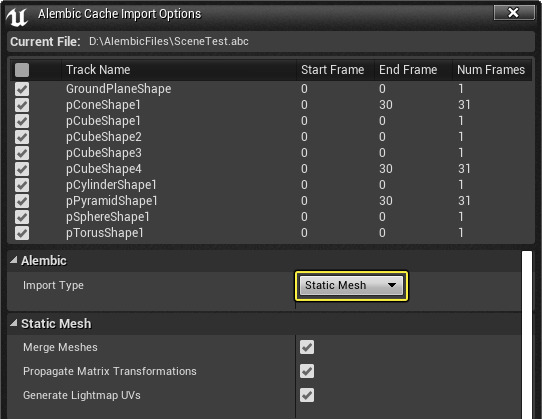Screen dimensions: 542x419
Task: Toggle the pTorusShape1 track checkbox
Action: tap(22, 233)
